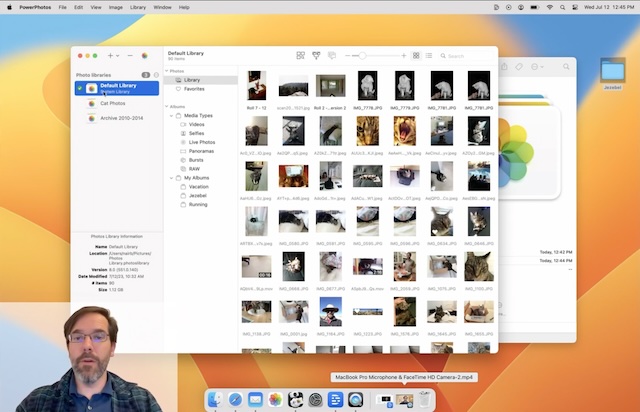640x412 pixels.
Task: Select Library in the Photos sidebar
Action: (201, 80)
